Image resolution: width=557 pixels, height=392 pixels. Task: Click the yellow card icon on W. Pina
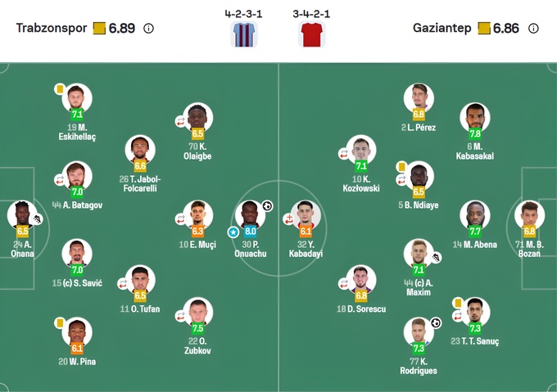point(59,322)
